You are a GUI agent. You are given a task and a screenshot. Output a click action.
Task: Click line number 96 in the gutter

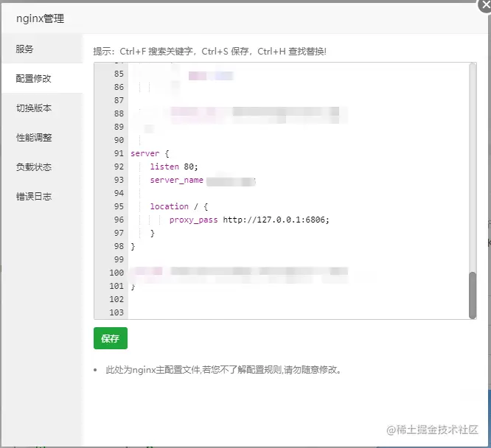pyautogui.click(x=119, y=220)
